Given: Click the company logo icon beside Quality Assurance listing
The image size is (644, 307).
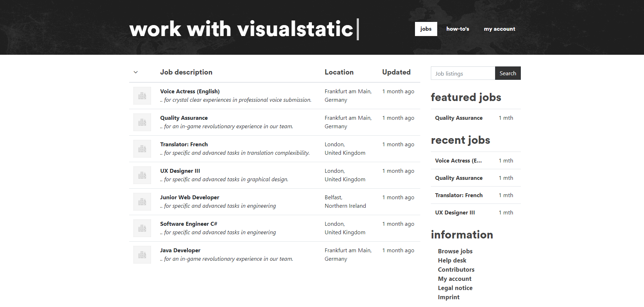Looking at the screenshot, I should click(x=142, y=122).
